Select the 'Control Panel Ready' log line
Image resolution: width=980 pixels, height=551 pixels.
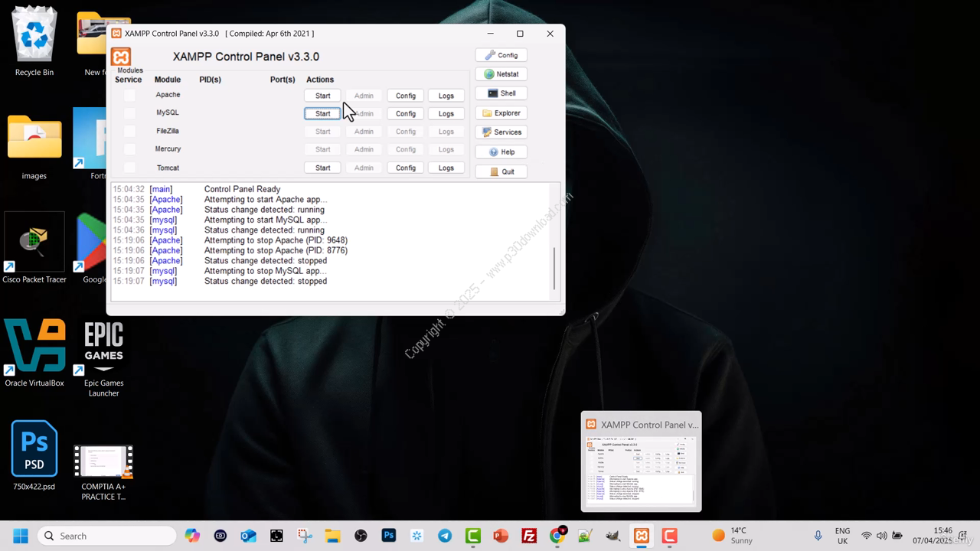point(242,189)
